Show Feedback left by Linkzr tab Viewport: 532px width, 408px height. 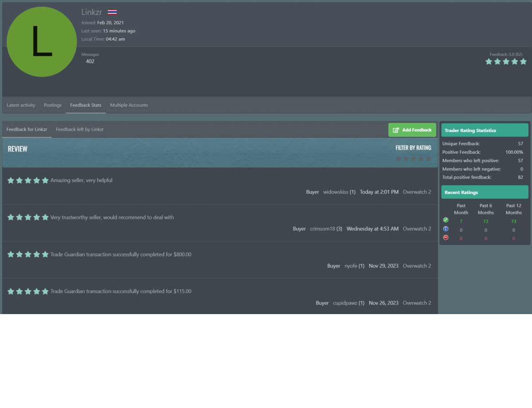80,129
